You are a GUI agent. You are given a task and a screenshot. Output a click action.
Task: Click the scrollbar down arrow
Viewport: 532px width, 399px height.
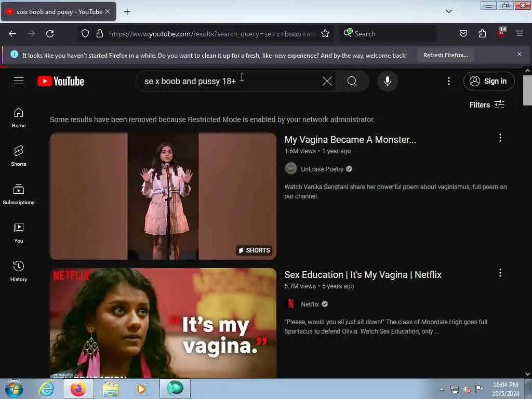527,374
